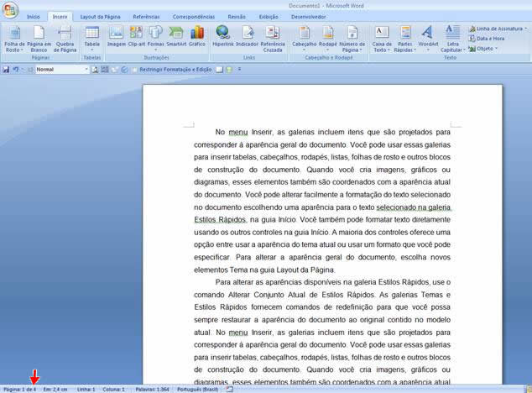
Task: Place cursor at start of first paragraph
Action: [216, 132]
